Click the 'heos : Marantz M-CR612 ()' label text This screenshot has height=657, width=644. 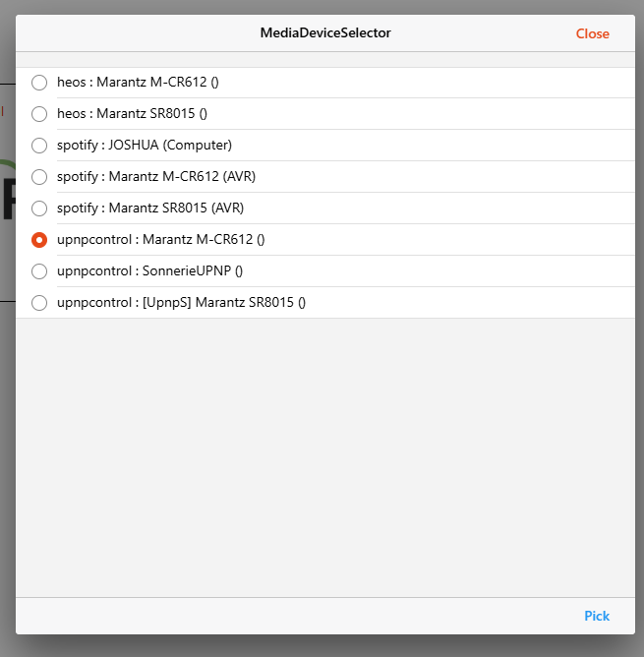[138, 83]
